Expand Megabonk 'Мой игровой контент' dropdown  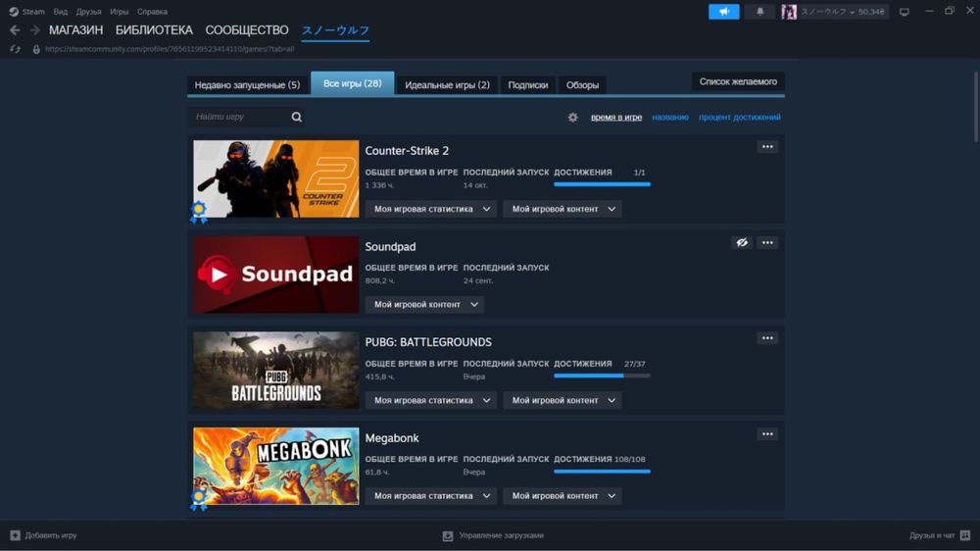tap(563, 496)
